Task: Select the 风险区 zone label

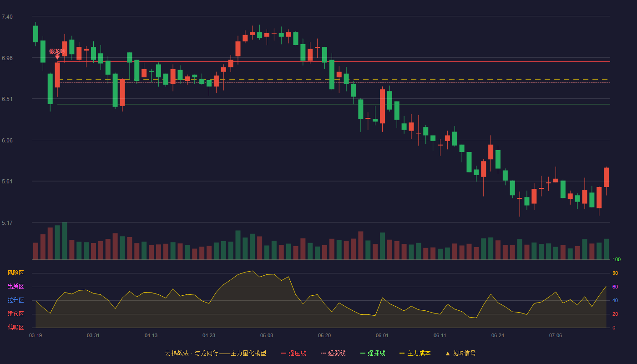Action: [x=15, y=273]
